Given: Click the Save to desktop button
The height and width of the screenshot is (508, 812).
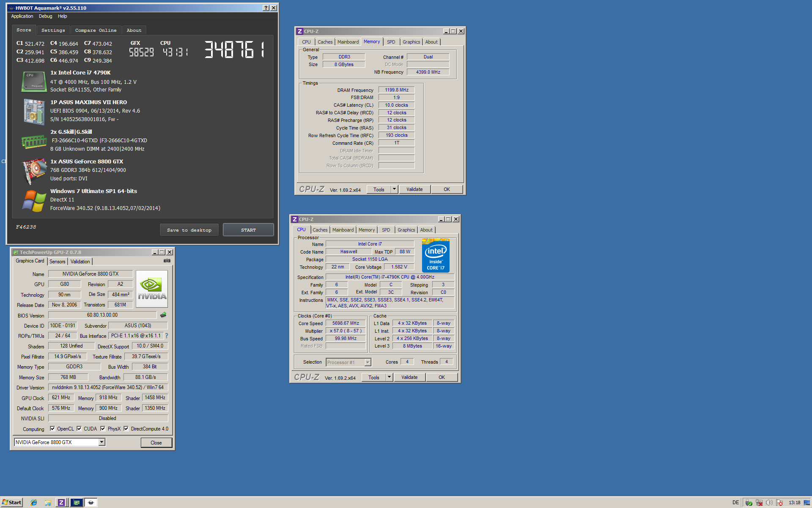Looking at the screenshot, I should click(189, 230).
